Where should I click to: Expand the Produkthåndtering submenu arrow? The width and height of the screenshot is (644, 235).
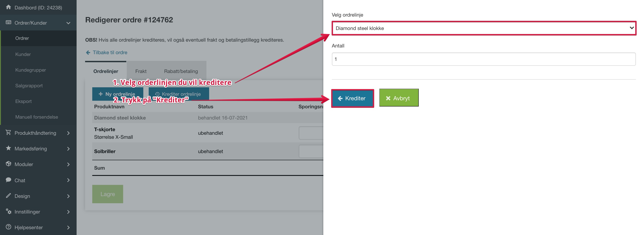pos(68,133)
